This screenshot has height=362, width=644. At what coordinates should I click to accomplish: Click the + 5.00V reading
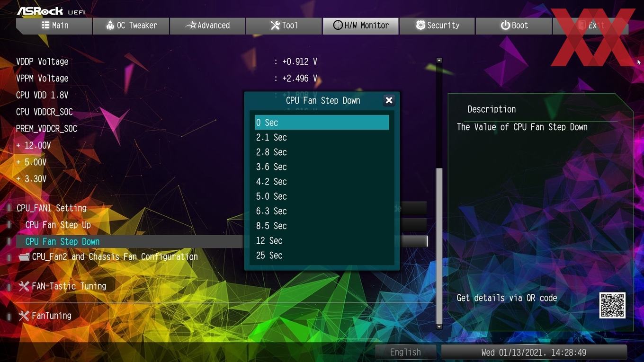31,162
